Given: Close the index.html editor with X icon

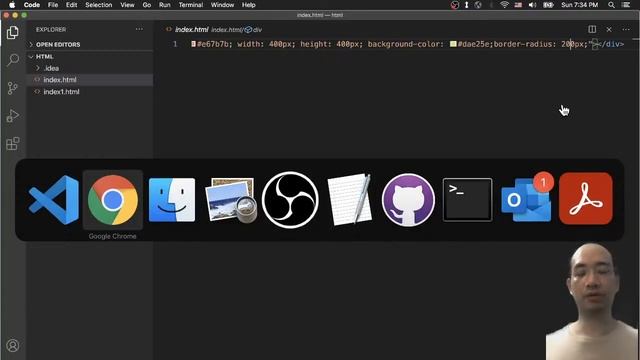Looking at the screenshot, I should 609,29.
